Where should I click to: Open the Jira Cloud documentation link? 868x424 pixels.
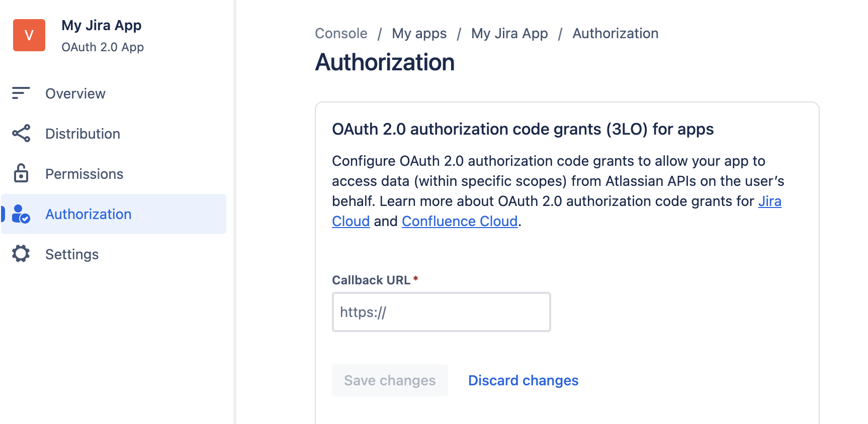pyautogui.click(x=770, y=201)
